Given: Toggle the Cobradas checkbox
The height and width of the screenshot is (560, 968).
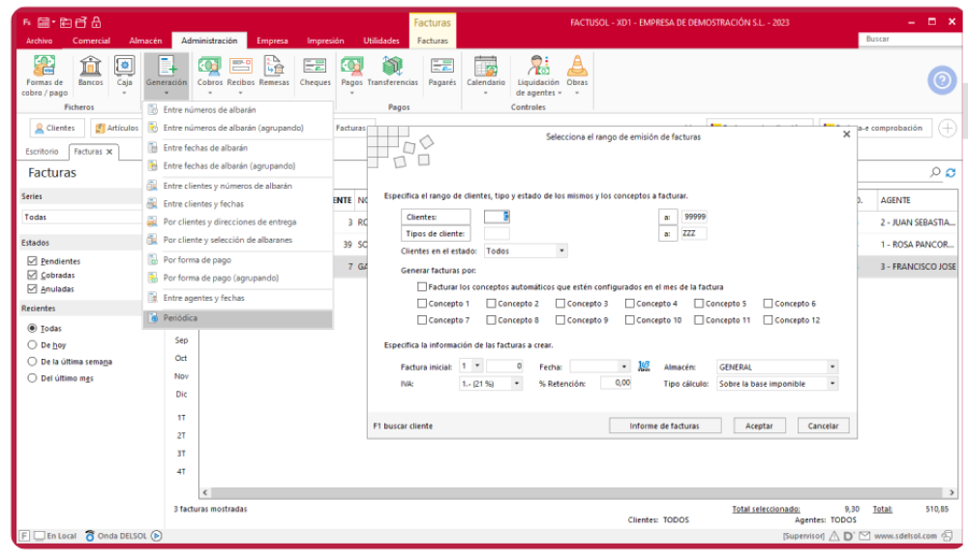Looking at the screenshot, I should (x=32, y=275).
